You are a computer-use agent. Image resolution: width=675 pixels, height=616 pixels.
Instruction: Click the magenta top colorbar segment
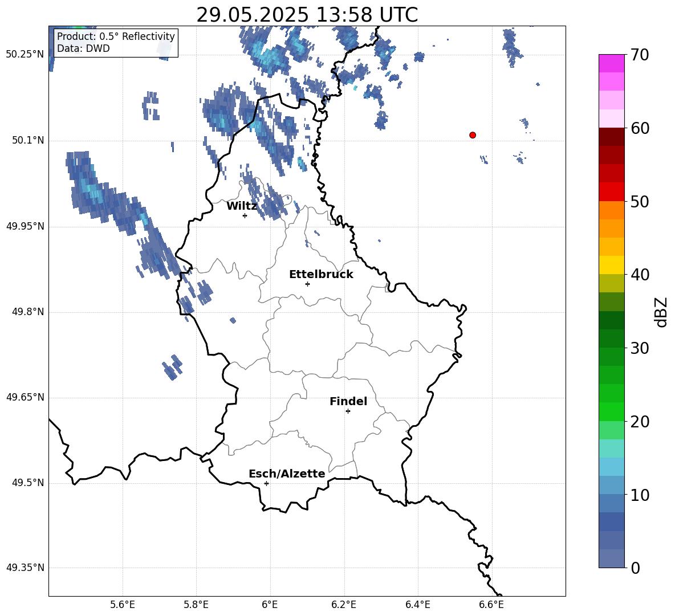(612, 64)
